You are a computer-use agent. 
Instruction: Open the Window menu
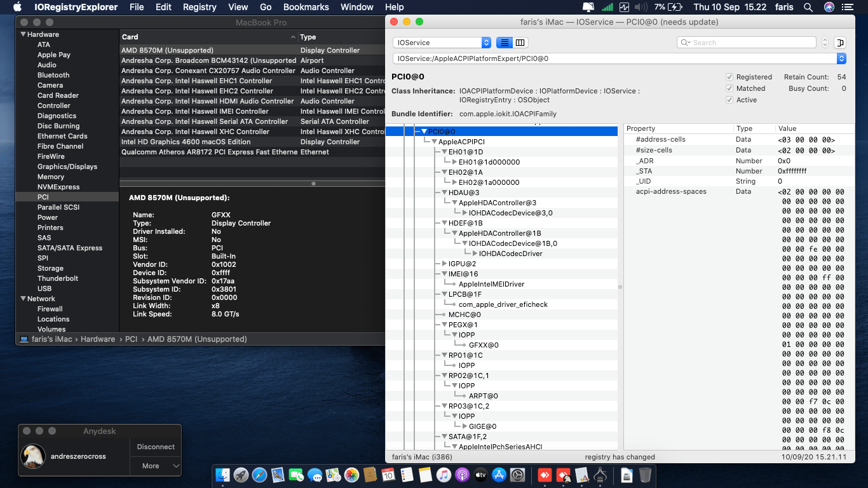coord(357,7)
